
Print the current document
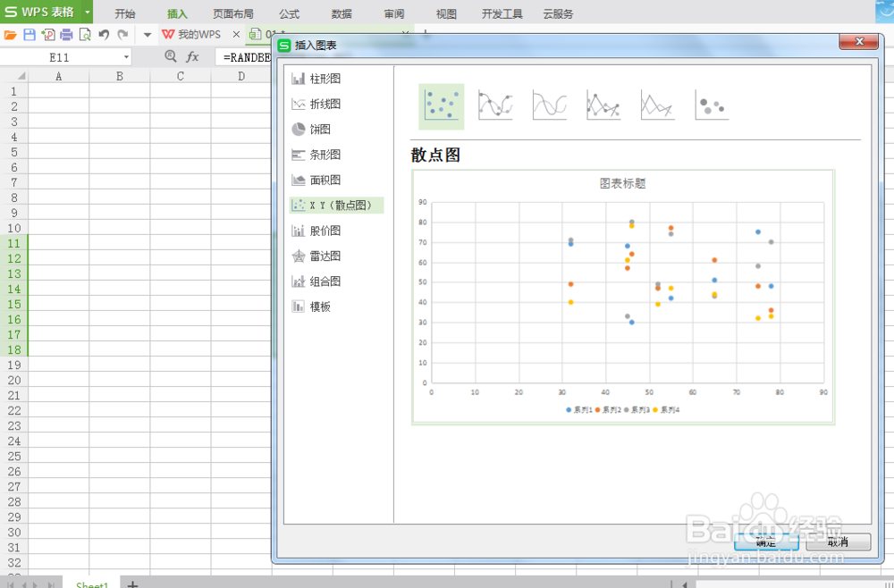pos(66,34)
